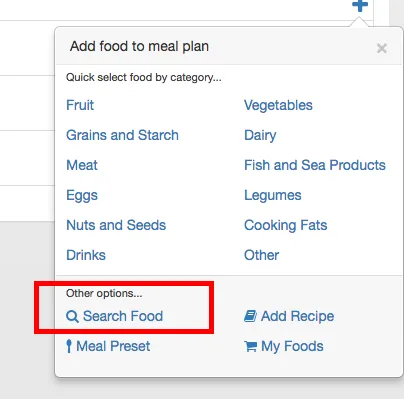The image size is (404, 399).
Task: Open the Meal Preset option
Action: point(108,346)
